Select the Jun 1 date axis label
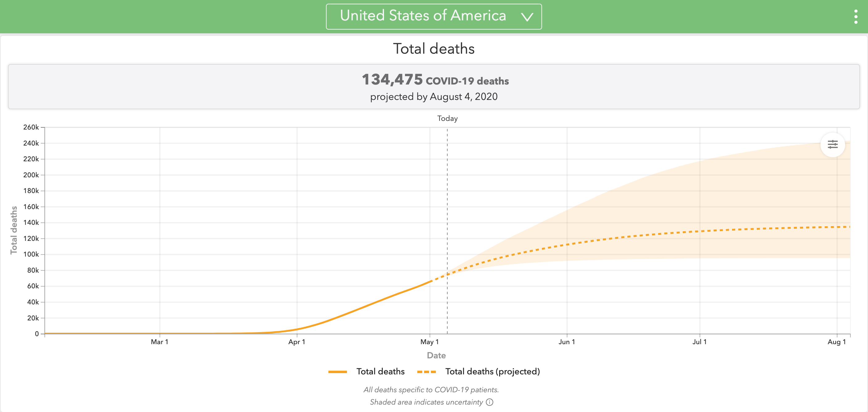868x412 pixels. point(567,342)
